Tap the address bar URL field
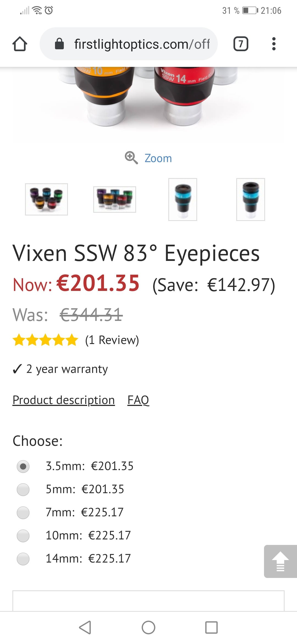The image size is (297, 644). (x=142, y=44)
